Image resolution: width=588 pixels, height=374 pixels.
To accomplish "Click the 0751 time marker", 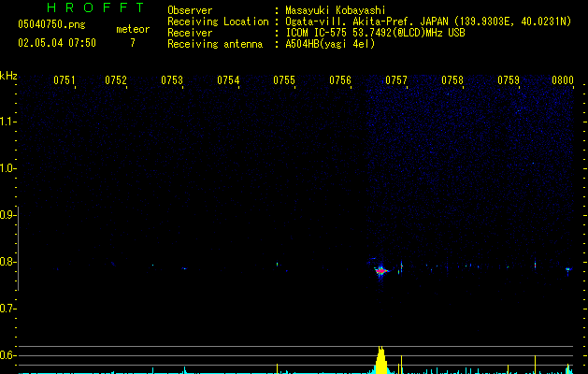I will [65, 80].
